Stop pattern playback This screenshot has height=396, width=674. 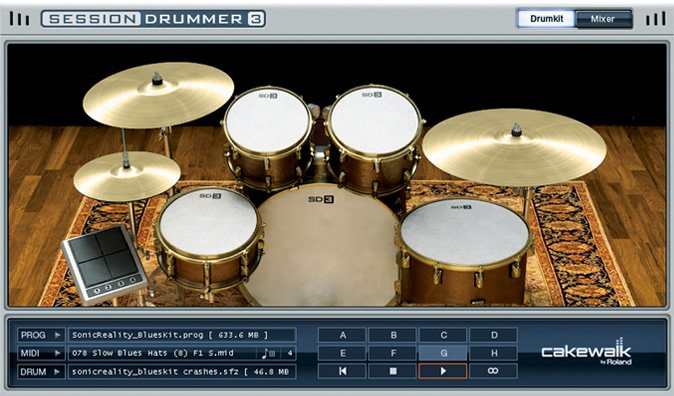(393, 371)
